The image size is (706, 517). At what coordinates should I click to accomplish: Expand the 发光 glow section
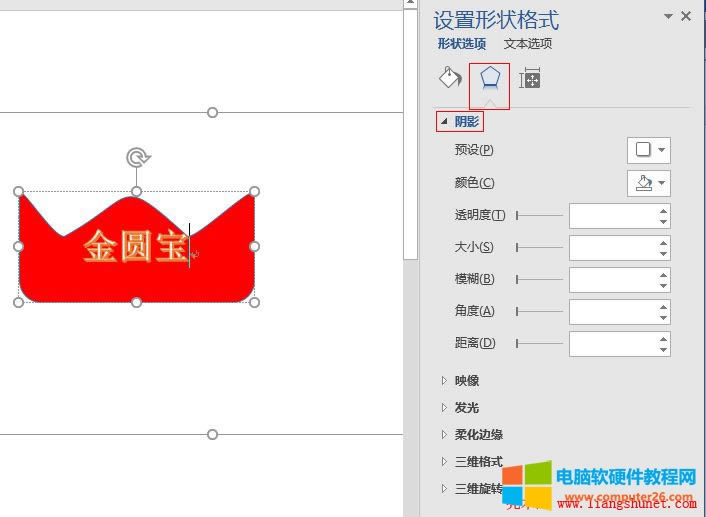click(x=466, y=408)
